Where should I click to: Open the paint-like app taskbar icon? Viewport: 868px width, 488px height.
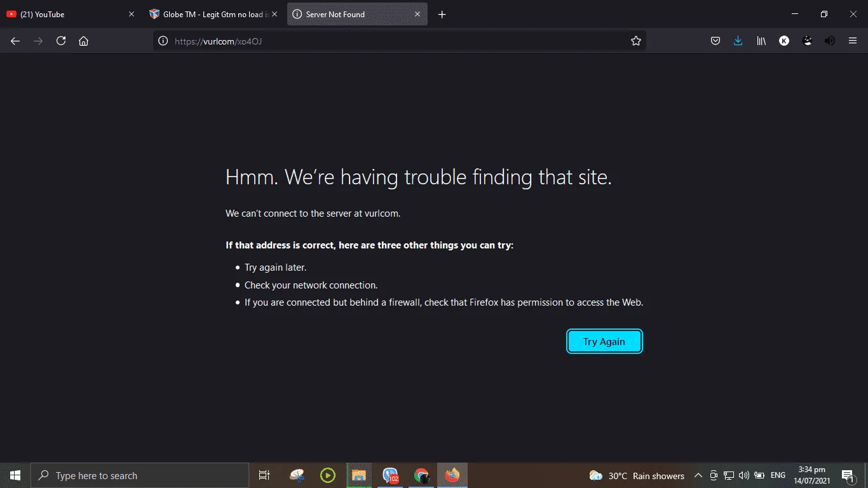coord(297,475)
